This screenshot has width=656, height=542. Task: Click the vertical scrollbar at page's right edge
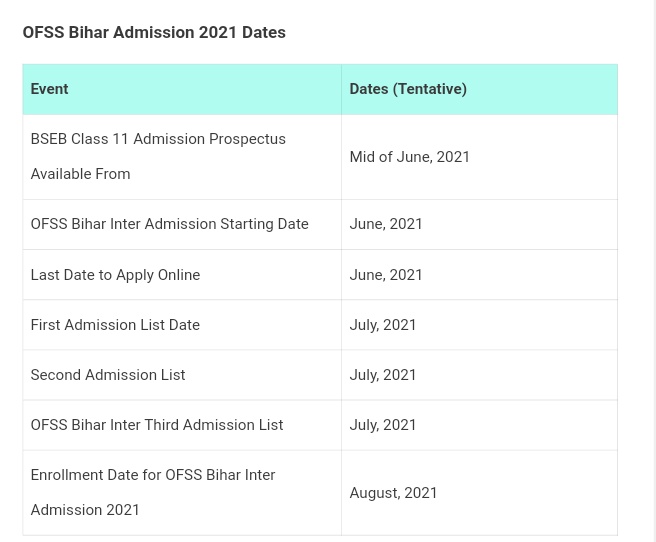[654, 270]
